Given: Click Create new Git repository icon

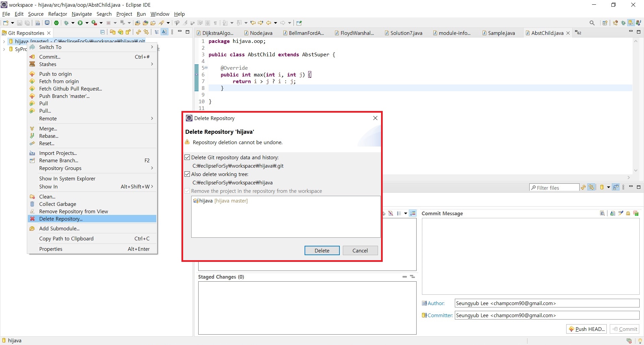Looking at the screenshot, I should (x=128, y=32).
